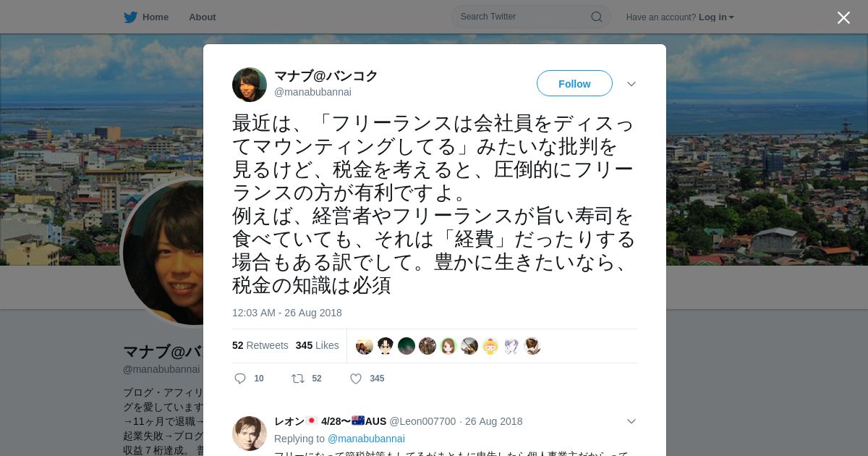Click first liker avatar in likes row
The height and width of the screenshot is (456, 868).
point(365,346)
